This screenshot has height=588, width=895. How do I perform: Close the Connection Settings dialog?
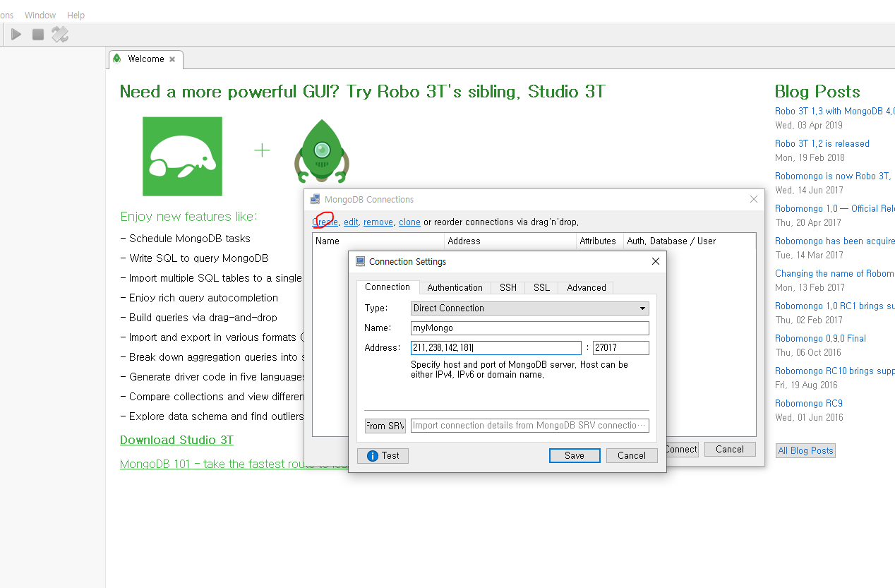[655, 261]
